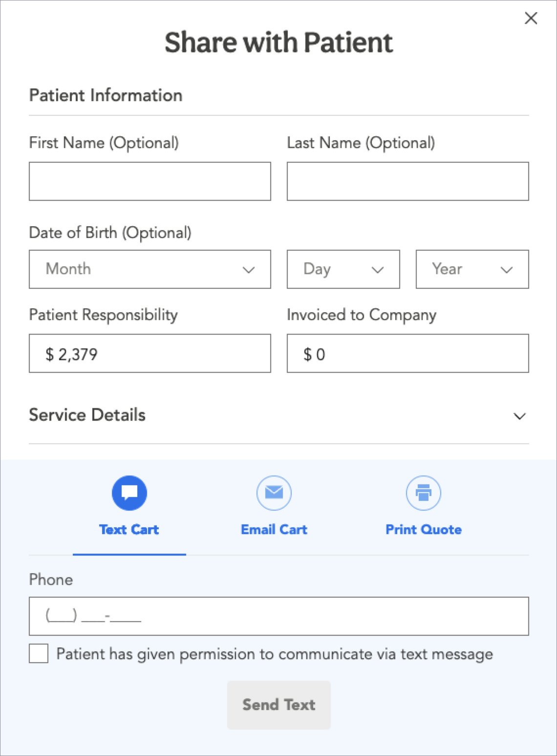The height and width of the screenshot is (756, 557).
Task: Click the Service Details heading
Action: 87,415
